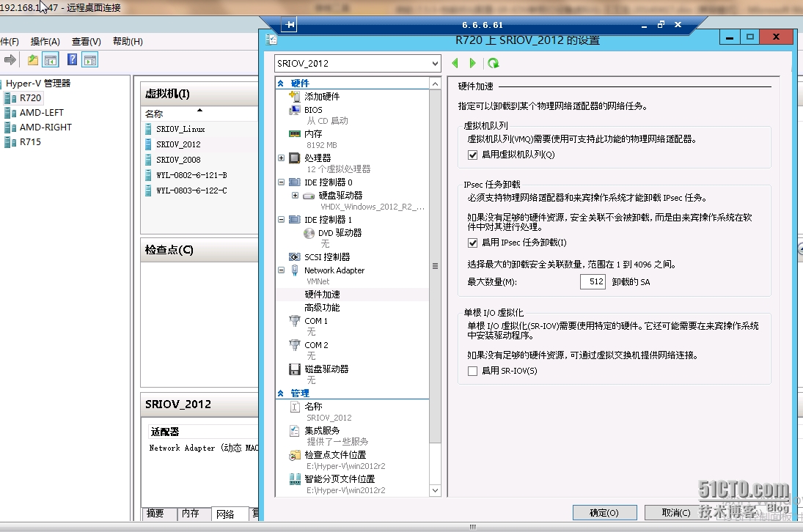803x532 pixels.
Task: Click the COM 2 port icon
Action: (x=295, y=345)
